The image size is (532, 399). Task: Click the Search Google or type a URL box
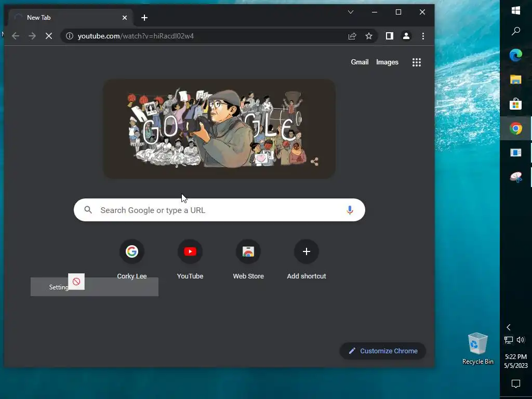pyautogui.click(x=219, y=210)
